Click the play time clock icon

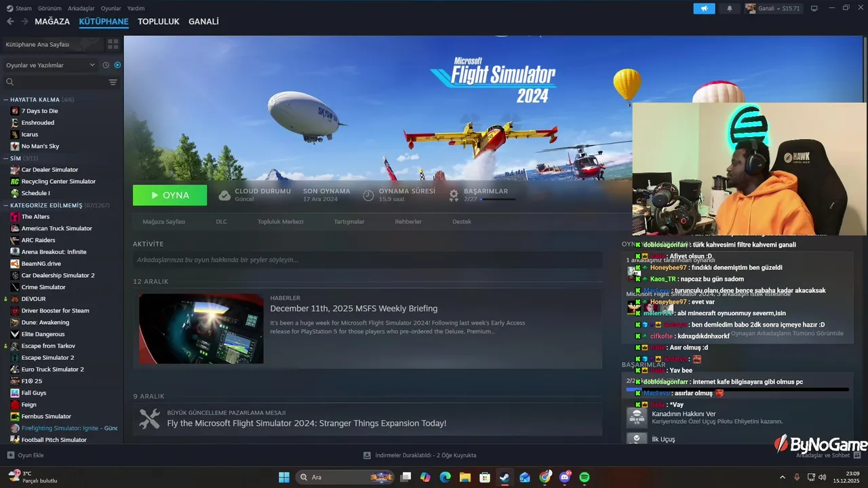[x=368, y=195]
